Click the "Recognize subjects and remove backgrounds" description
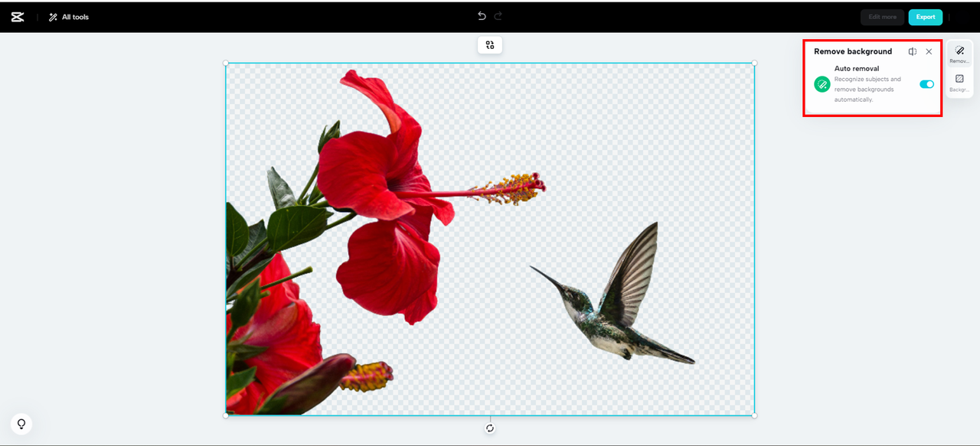 [867, 90]
